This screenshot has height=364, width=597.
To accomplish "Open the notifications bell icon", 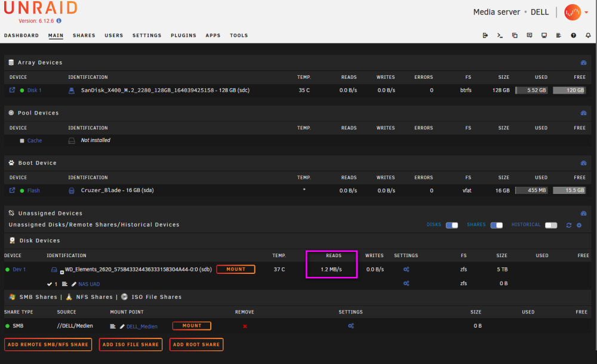I will pos(588,35).
